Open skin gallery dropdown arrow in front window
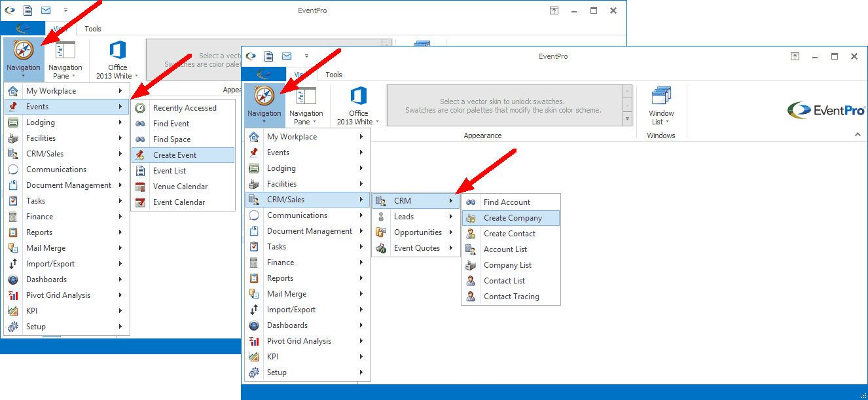Screen dimensions: 868x400 pyautogui.click(x=628, y=119)
